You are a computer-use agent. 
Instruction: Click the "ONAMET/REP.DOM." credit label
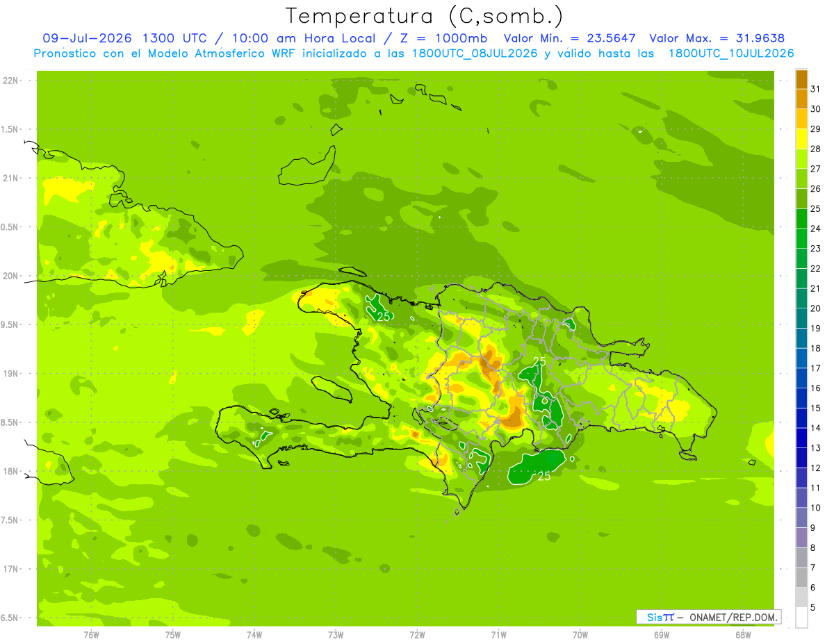734,618
